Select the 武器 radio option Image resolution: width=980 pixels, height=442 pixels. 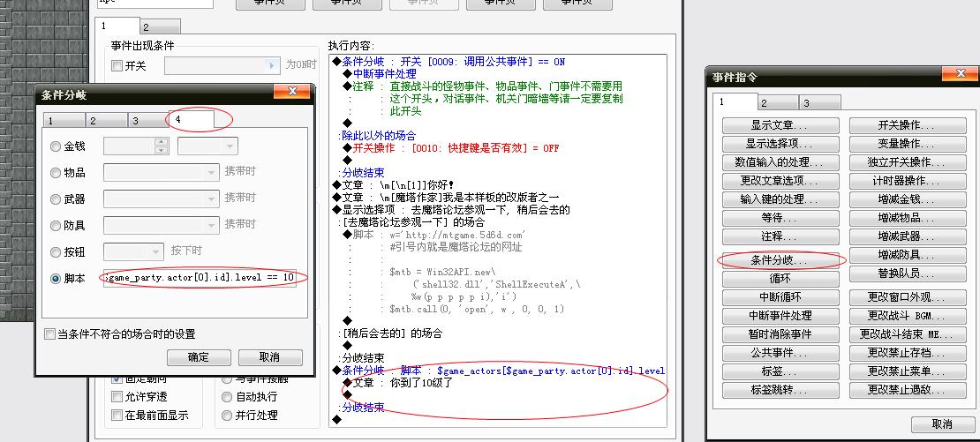(x=56, y=199)
